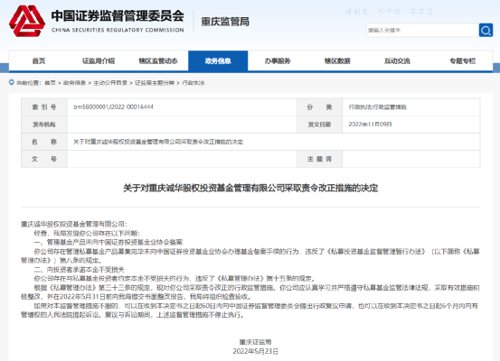
Task: Open the 专题专栏 navigation tab
Action: coord(463,61)
